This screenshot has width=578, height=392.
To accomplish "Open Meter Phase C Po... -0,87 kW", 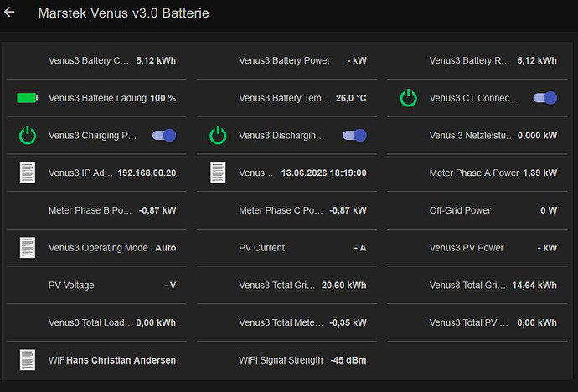I will [286, 210].
